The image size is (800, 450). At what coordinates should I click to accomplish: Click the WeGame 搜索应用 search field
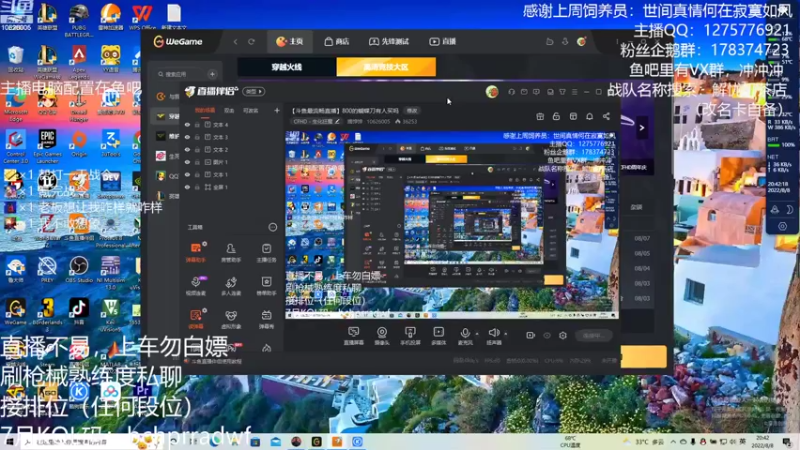[x=181, y=74]
